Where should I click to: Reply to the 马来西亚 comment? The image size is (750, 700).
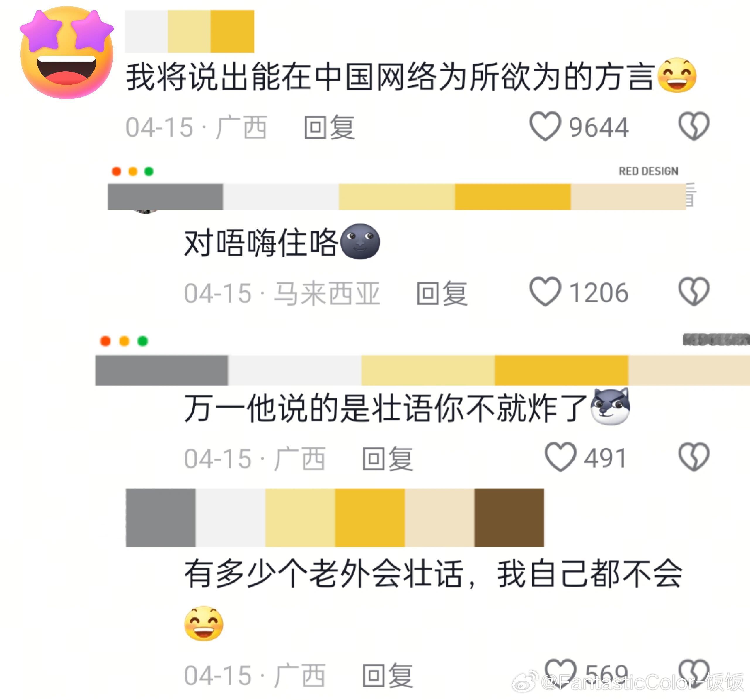442,293
